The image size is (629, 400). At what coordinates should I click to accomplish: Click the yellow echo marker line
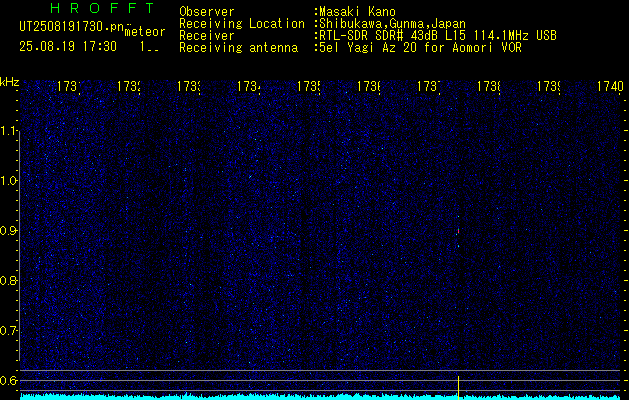click(458, 388)
